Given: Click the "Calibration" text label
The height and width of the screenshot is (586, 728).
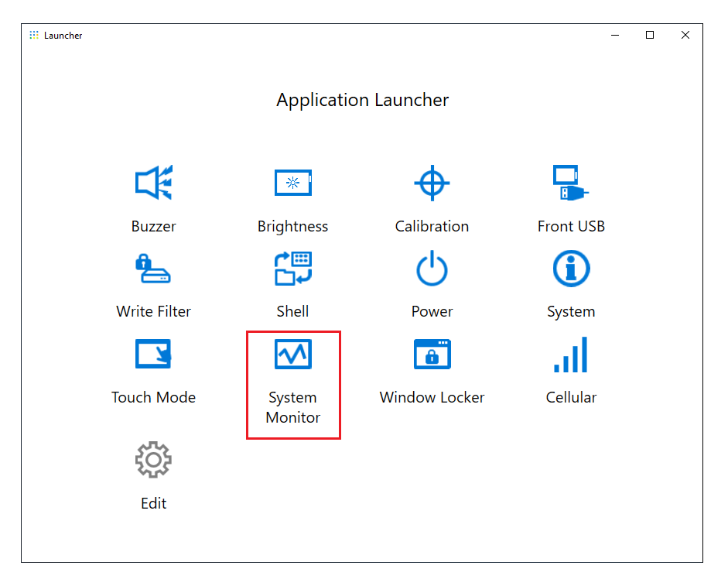Looking at the screenshot, I should (x=432, y=227).
